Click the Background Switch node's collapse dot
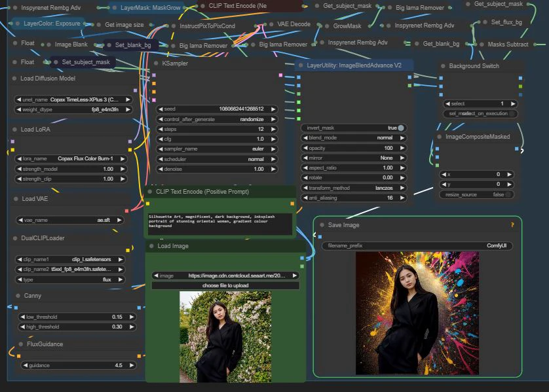The image size is (549, 392). tap(442, 66)
